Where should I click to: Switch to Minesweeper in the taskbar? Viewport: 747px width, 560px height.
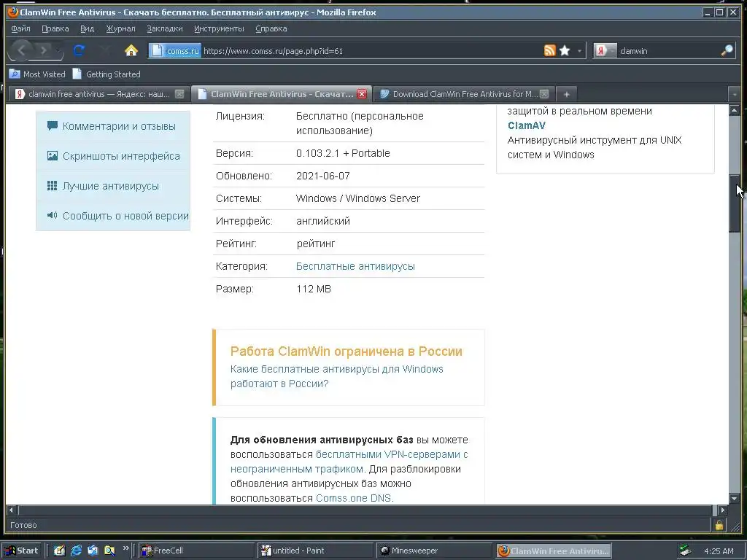pos(433,551)
